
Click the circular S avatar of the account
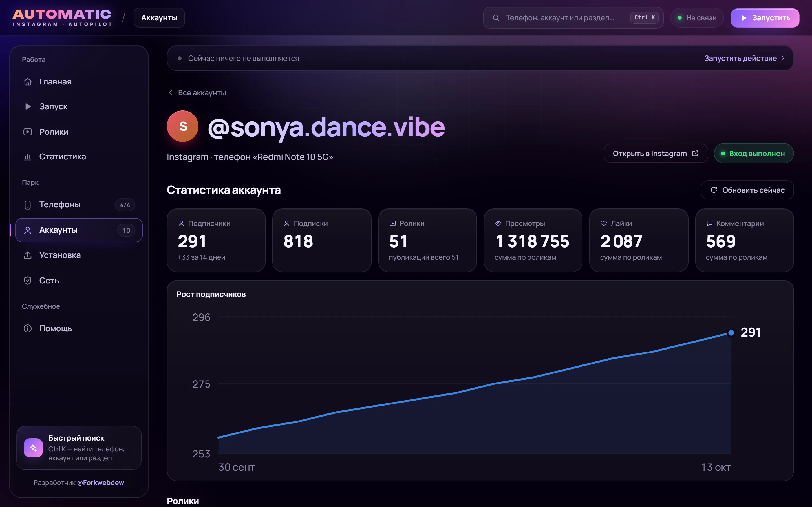point(183,126)
